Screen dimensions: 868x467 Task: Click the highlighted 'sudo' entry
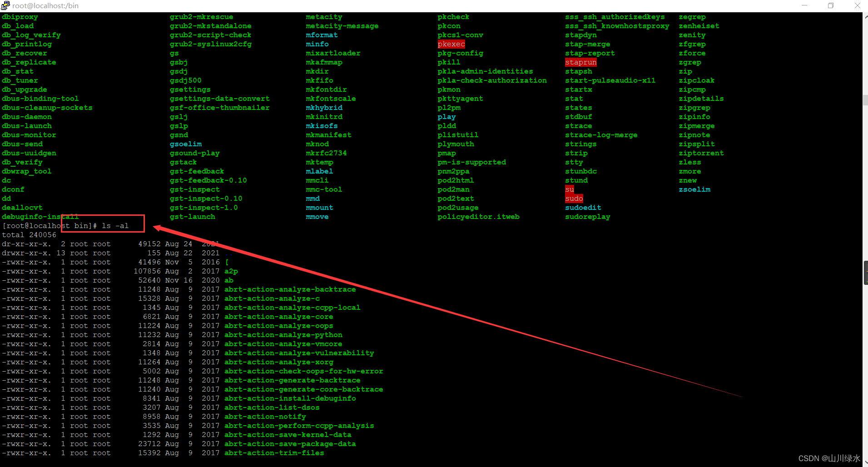574,199
